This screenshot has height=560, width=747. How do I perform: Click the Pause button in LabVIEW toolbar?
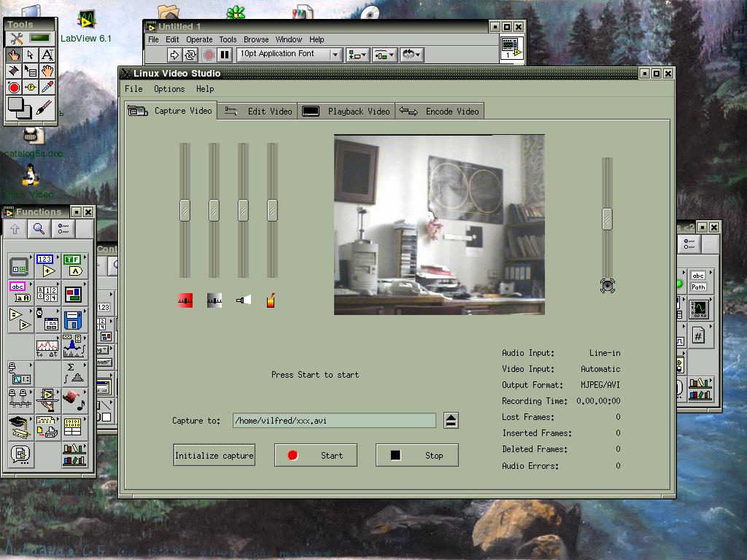coord(225,55)
